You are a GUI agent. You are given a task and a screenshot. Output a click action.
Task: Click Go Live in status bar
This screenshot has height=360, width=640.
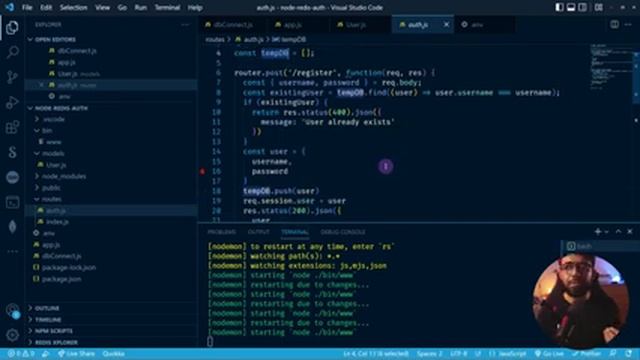pos(549,354)
